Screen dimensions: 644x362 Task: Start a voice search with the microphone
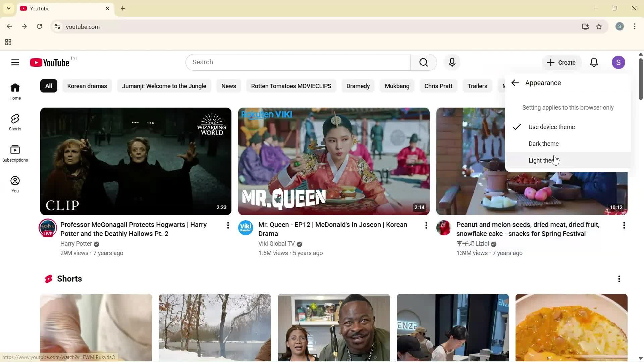[452, 62]
